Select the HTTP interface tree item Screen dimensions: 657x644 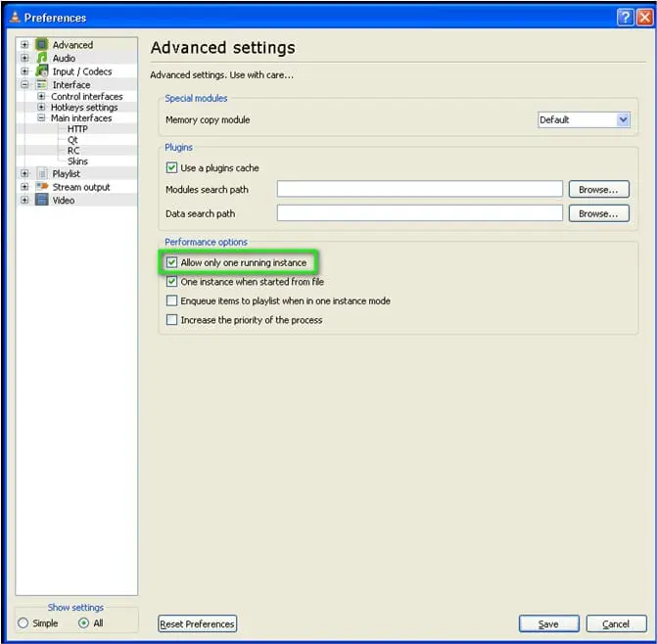[77, 129]
